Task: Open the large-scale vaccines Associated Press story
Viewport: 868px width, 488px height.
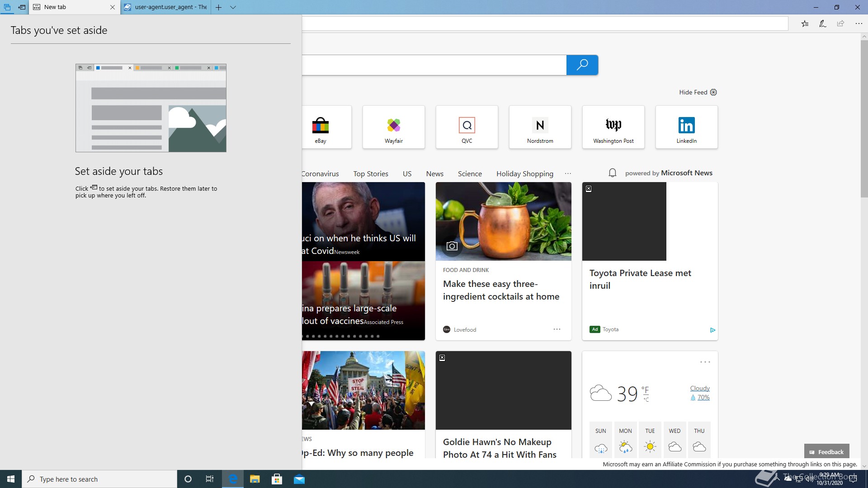Action: coord(363,300)
